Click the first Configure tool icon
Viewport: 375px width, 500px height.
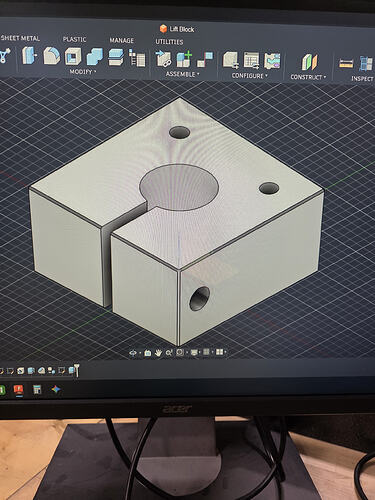(x=231, y=60)
